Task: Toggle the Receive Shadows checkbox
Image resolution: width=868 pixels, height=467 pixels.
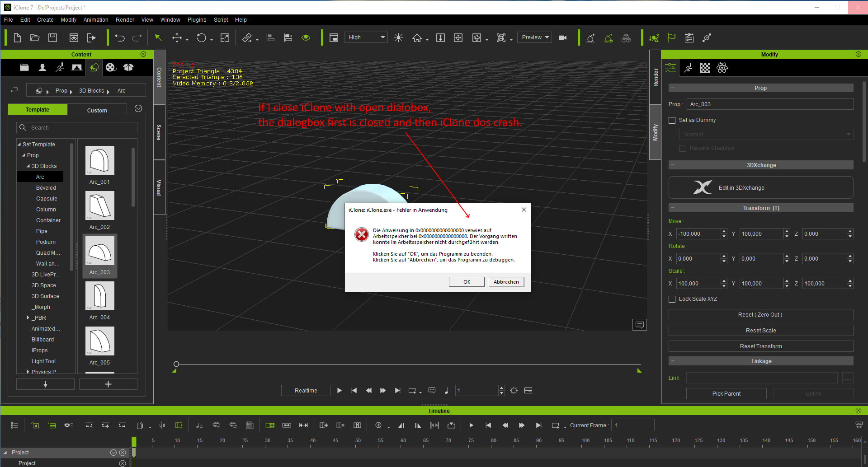Action: [x=683, y=148]
